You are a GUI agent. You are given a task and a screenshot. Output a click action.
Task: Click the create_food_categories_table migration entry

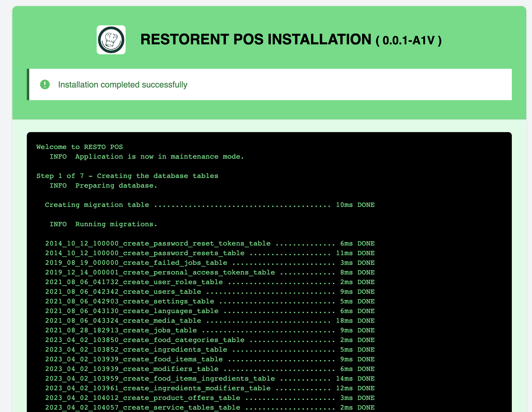(145, 340)
